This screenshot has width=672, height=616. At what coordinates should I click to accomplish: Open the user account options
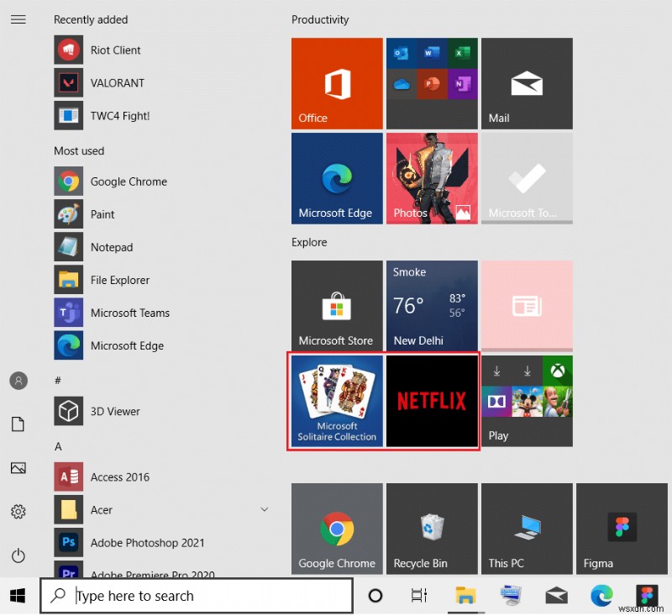[18, 381]
